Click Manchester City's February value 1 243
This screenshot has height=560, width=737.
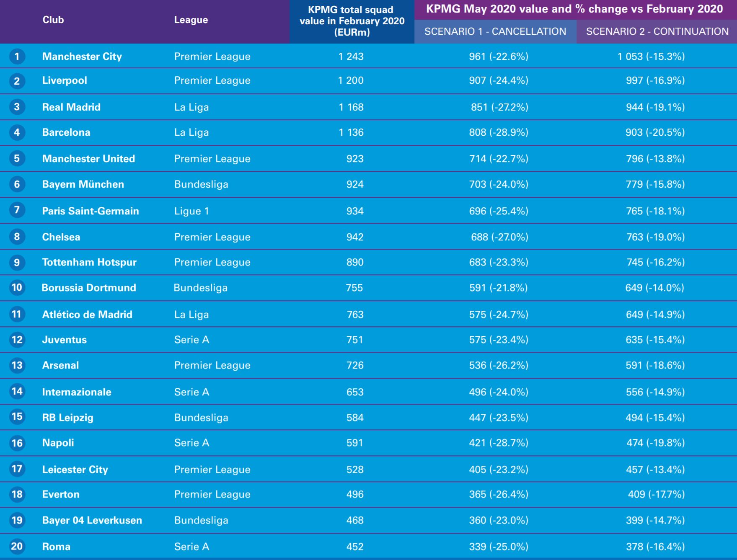click(x=351, y=57)
